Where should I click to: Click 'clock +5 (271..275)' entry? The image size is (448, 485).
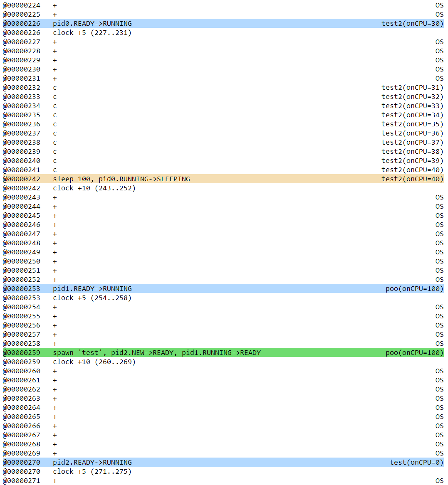pyautogui.click(x=92, y=471)
